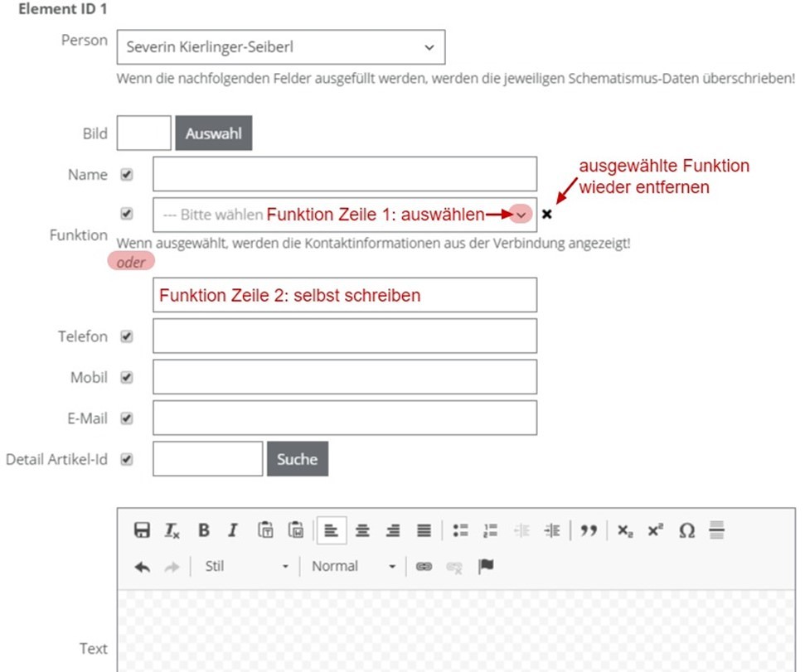The height and width of the screenshot is (672, 805).
Task: Insert special character with Omega icon
Action: (x=686, y=530)
